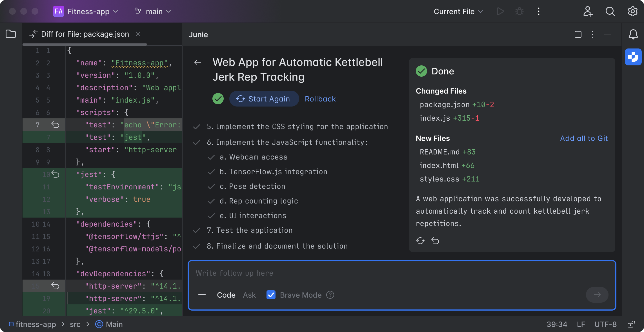Open Search Everywhere with the magnifier
This screenshot has height=332, width=644.
click(610, 12)
